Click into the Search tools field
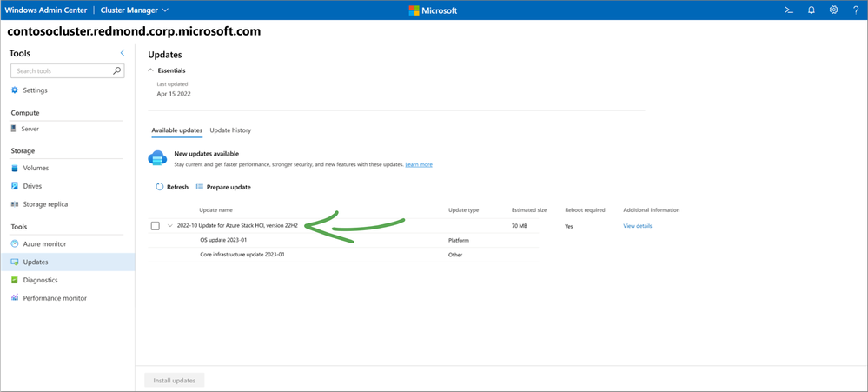The image size is (868, 392). click(x=68, y=71)
